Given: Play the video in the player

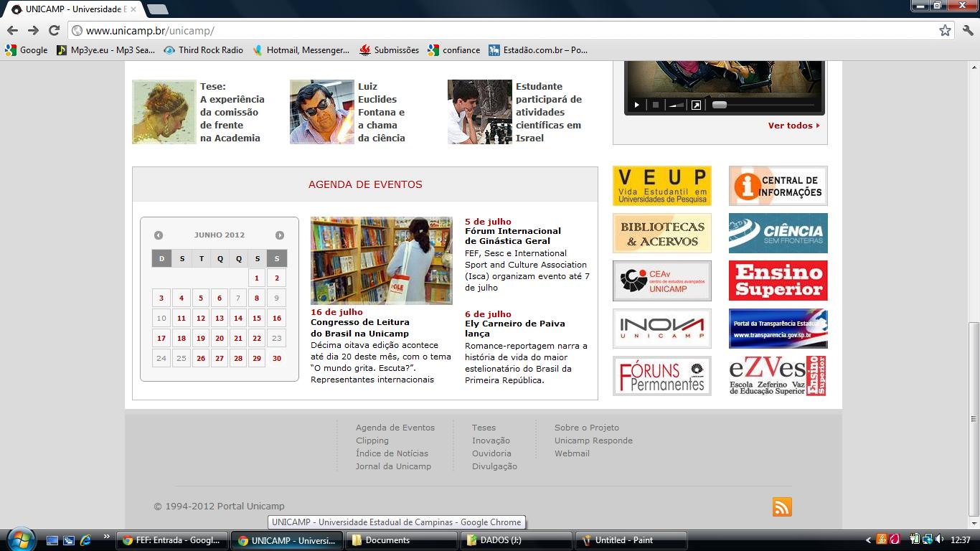Looking at the screenshot, I should [636, 105].
